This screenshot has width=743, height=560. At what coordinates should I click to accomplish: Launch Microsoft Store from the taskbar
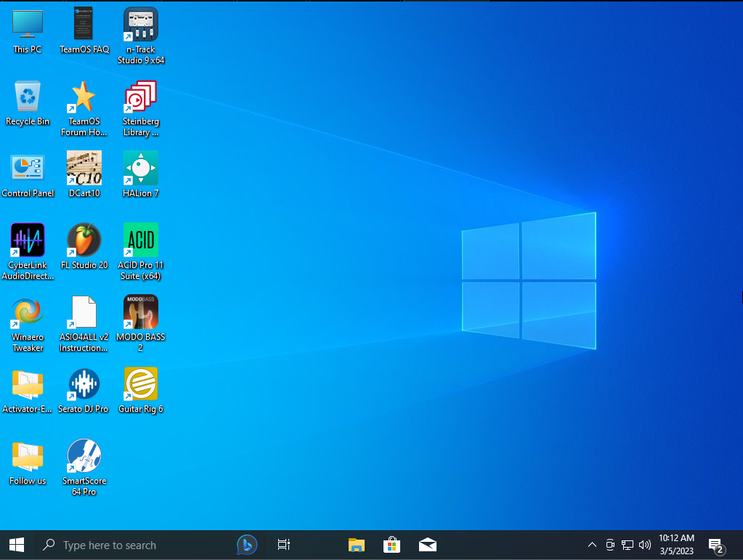392,545
